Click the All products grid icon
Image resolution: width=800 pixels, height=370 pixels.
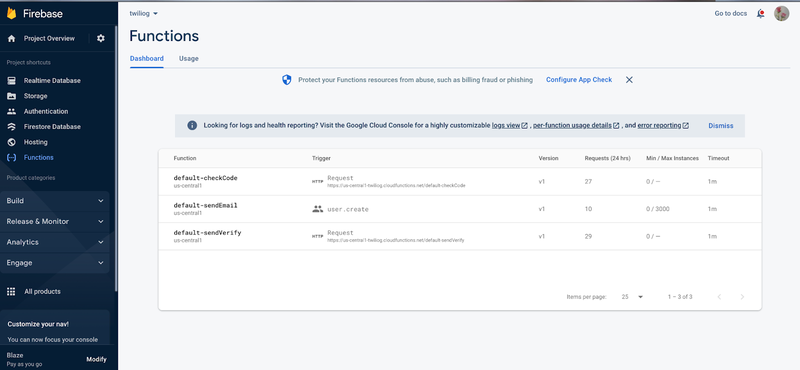[11, 291]
